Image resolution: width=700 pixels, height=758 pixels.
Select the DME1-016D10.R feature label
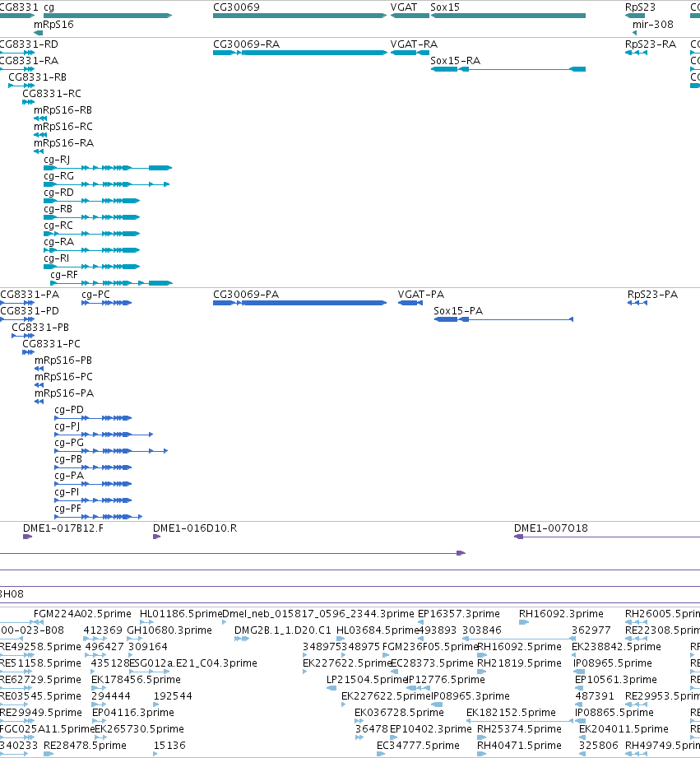195,528
